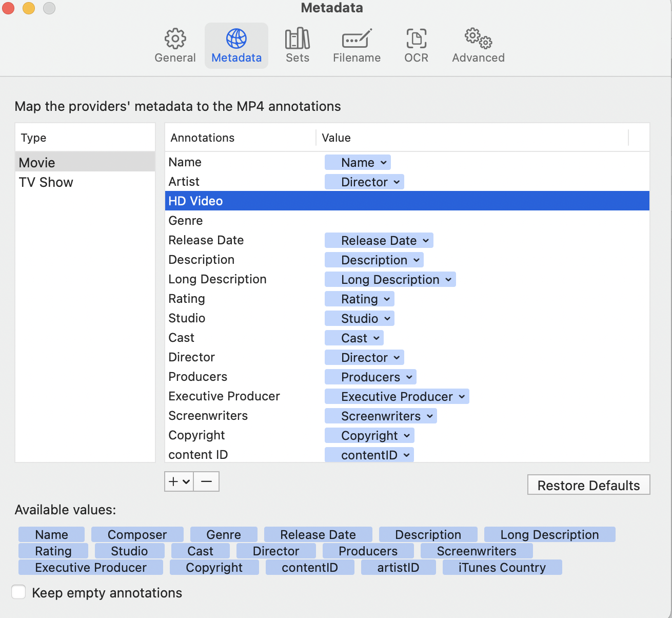Click the minus button to remove annotation
Screen dimensions: 672x618
tap(206, 481)
